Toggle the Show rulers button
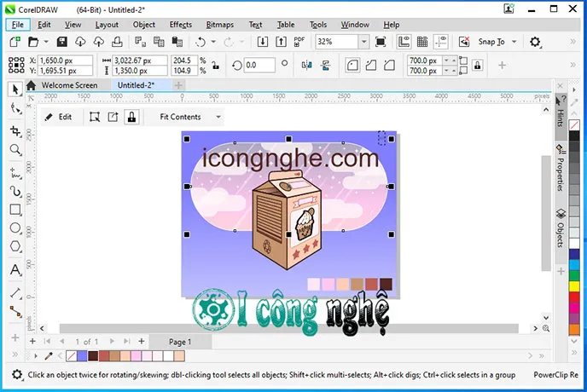This screenshot has height=392, width=587. [x=404, y=42]
